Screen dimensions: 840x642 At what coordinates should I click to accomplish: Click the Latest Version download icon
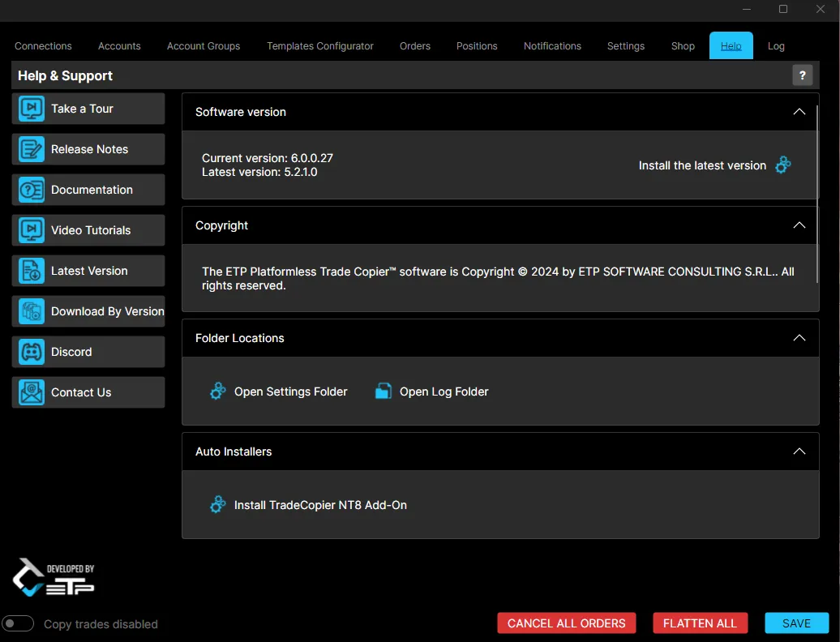pos(32,271)
